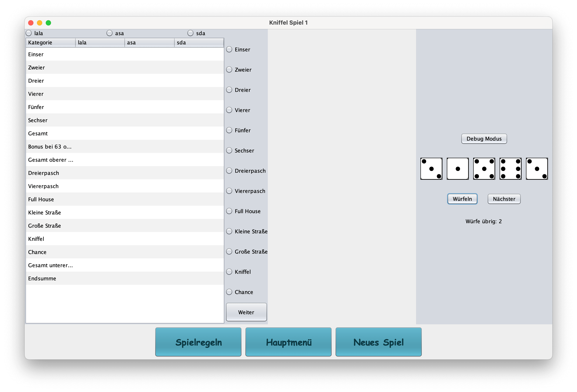
Task: Start a Neues Spiel
Action: 378,342
